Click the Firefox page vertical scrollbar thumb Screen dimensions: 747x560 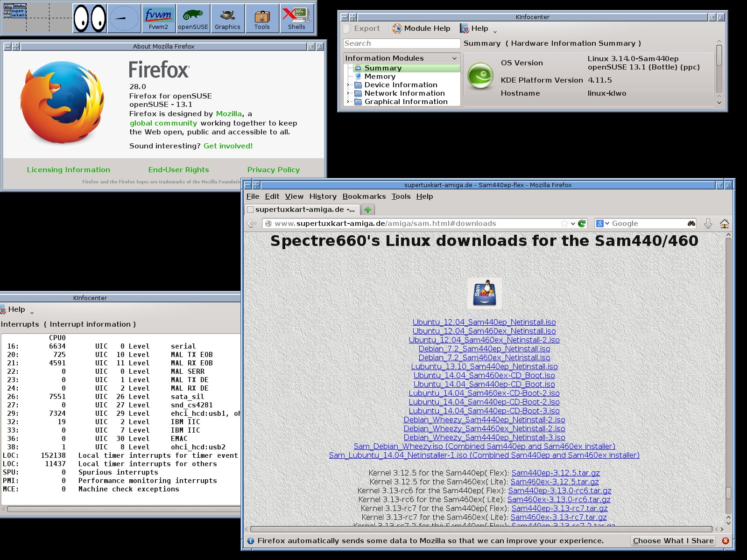pos(728,493)
